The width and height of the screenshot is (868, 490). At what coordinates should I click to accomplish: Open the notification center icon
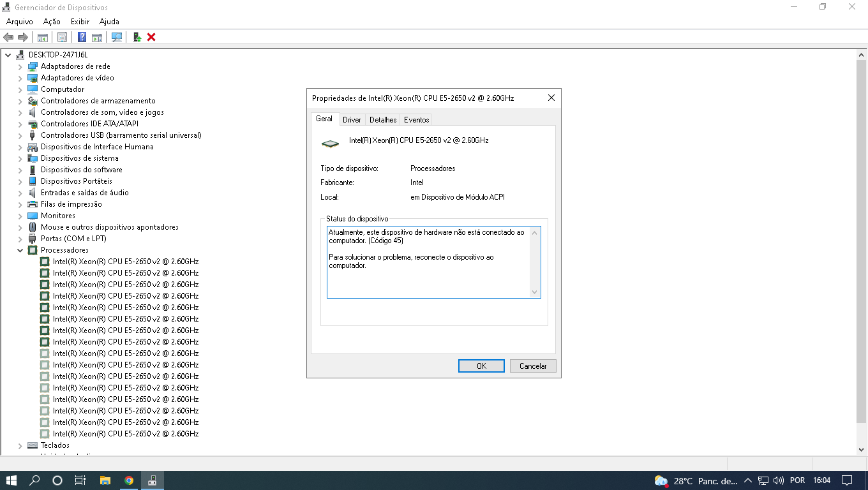(x=847, y=480)
